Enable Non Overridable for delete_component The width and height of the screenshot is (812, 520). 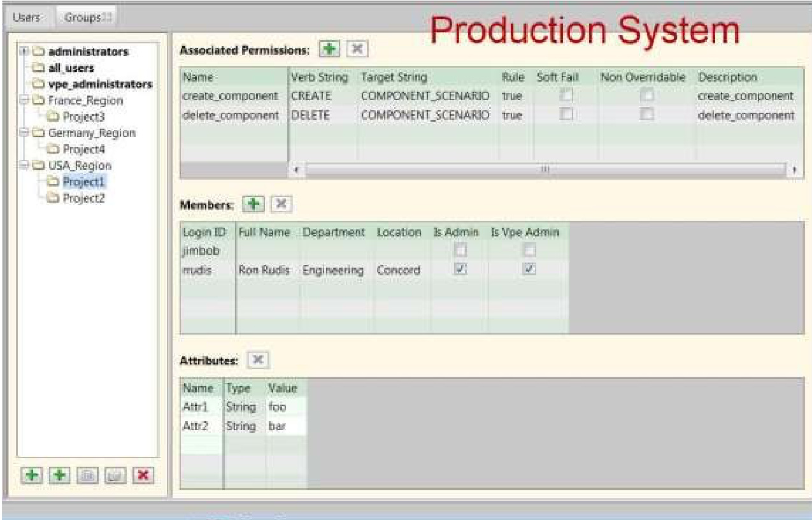point(646,115)
